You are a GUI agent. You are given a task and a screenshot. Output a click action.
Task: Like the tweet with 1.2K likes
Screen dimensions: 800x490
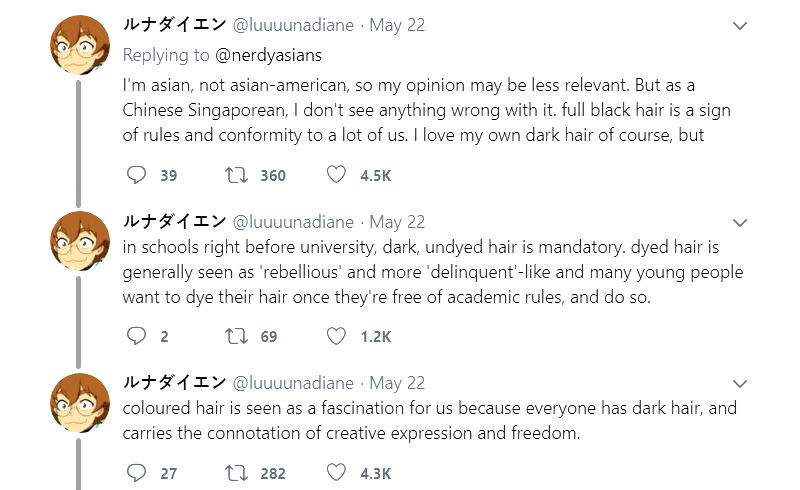point(337,336)
